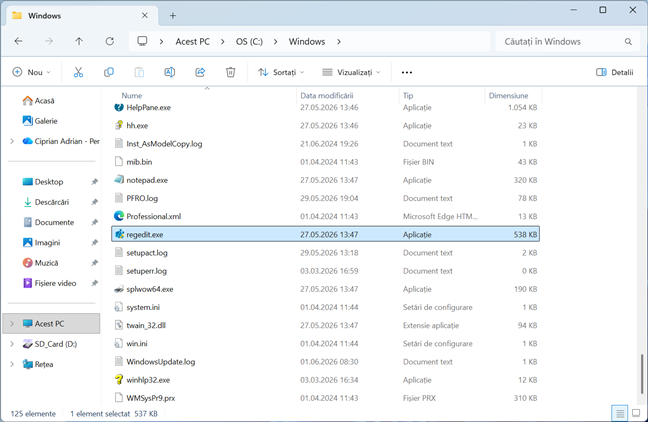Click the search magnifier icon
Image resolution: width=648 pixels, height=422 pixels.
tap(628, 42)
